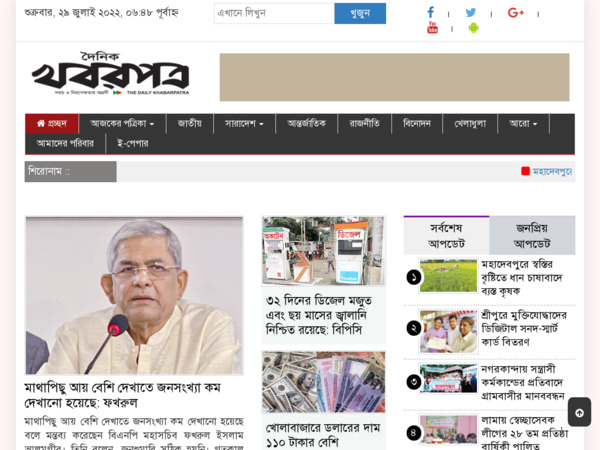
Task: Open the diesel stock article thumbnail
Action: (x=323, y=251)
